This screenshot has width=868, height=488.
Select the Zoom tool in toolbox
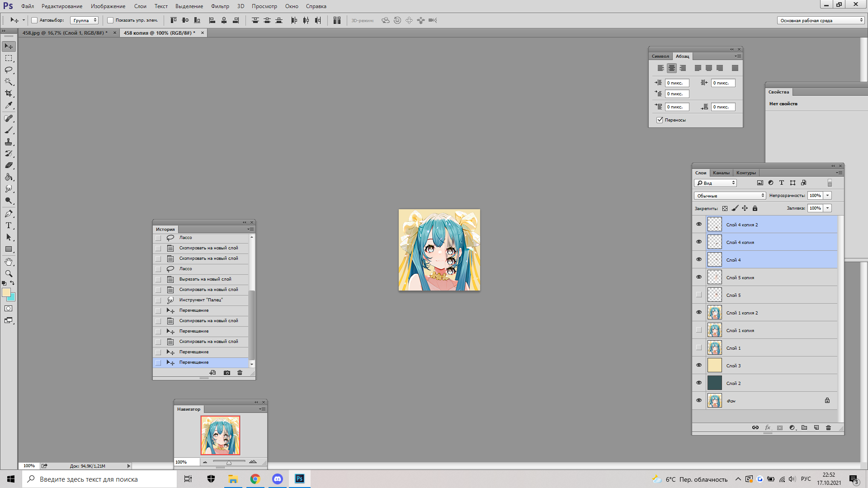9,274
